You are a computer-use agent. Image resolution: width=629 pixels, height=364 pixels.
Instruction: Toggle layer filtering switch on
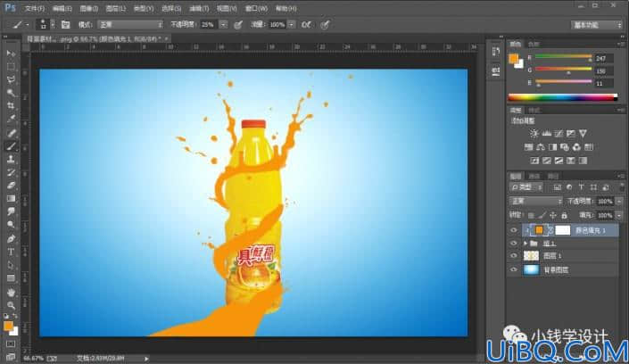click(621, 187)
